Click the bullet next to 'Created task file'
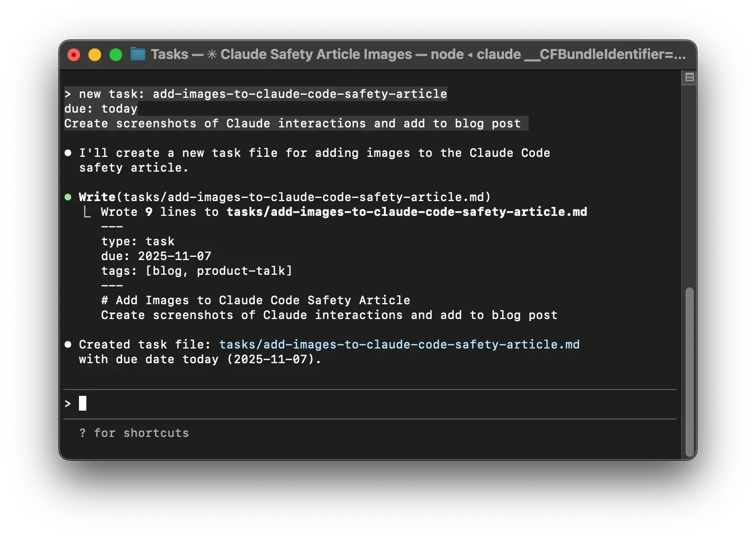Image resolution: width=756 pixels, height=538 pixels. click(68, 344)
